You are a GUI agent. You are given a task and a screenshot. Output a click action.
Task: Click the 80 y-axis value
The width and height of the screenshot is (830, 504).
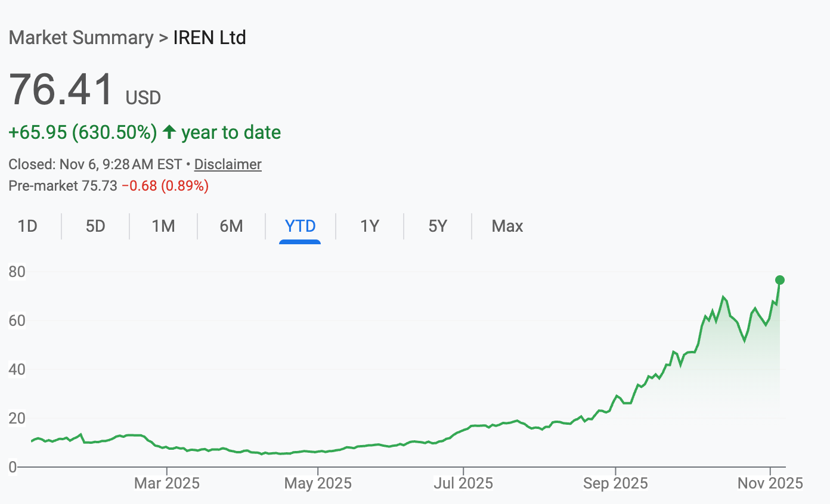tap(17, 272)
